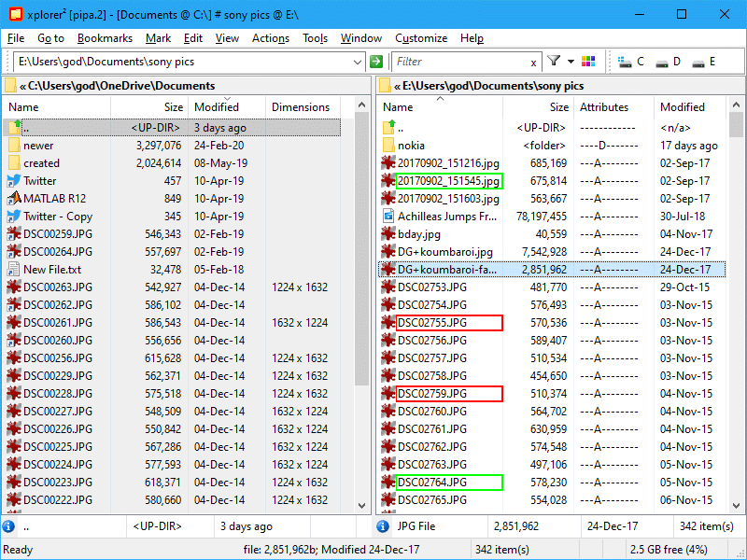
Task: Click the filter funnel icon
Action: click(554, 62)
